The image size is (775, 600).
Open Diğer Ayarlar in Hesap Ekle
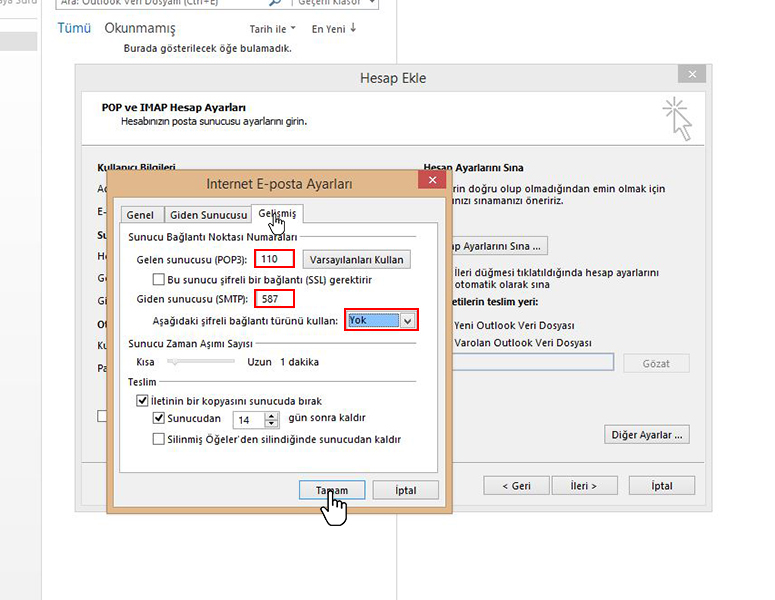tap(649, 435)
